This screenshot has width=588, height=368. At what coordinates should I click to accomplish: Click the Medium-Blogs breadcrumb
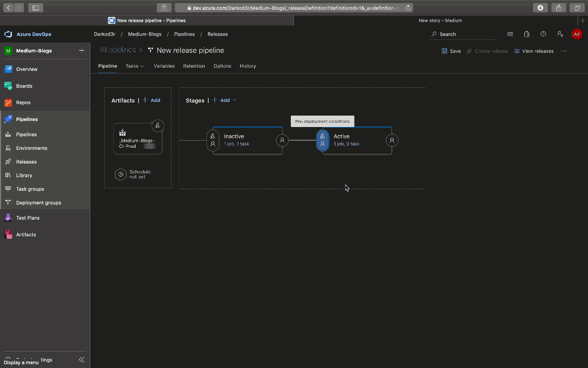tap(145, 34)
